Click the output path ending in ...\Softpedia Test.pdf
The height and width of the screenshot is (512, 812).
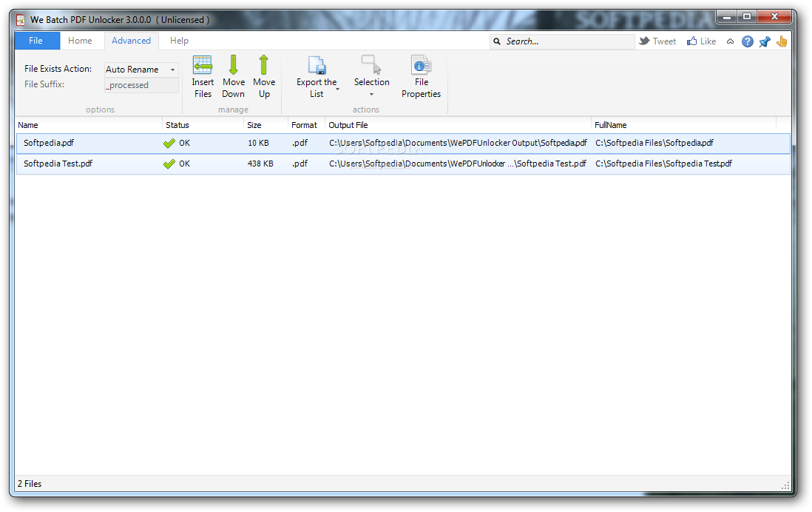458,164
